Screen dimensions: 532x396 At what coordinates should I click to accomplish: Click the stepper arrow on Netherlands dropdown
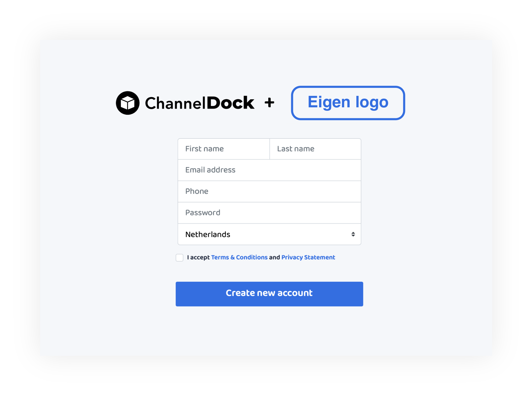click(353, 234)
